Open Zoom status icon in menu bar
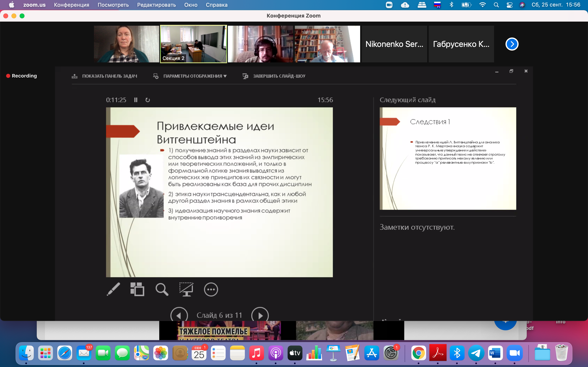This screenshot has width=588, height=367. 389,5
